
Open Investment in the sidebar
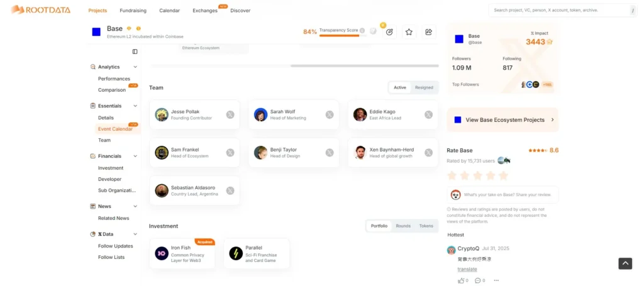pos(111,168)
